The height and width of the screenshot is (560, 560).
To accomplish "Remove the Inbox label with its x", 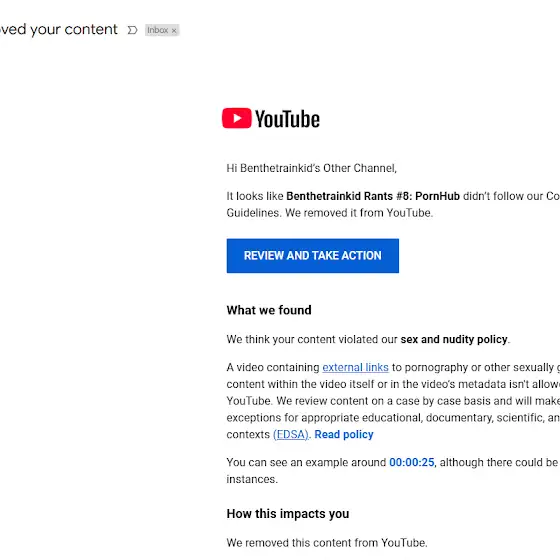I will pos(174,31).
